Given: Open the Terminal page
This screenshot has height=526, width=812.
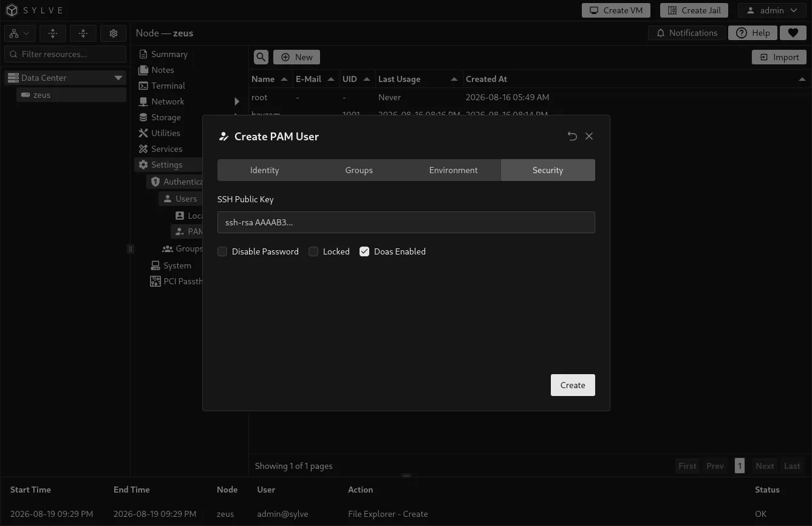Looking at the screenshot, I should click(168, 86).
